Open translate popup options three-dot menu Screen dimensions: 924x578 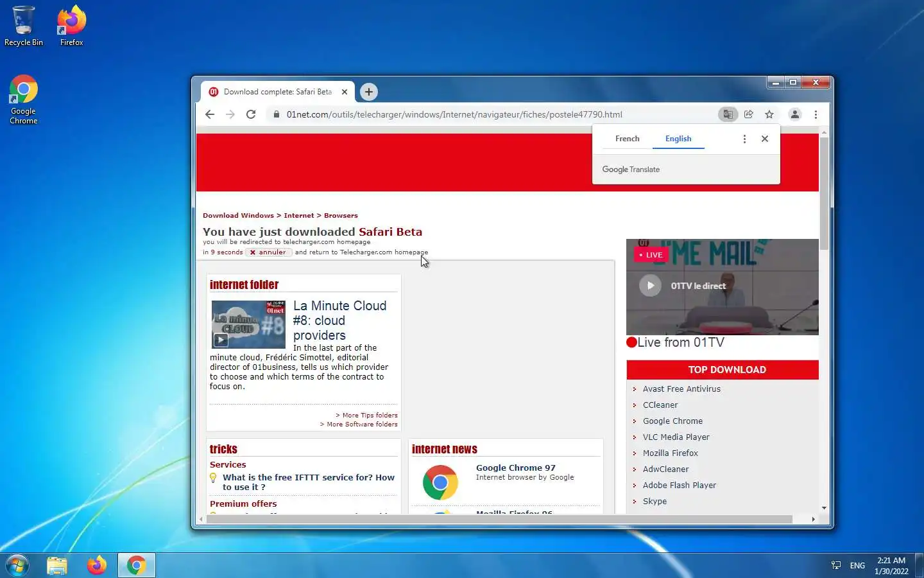pos(744,139)
